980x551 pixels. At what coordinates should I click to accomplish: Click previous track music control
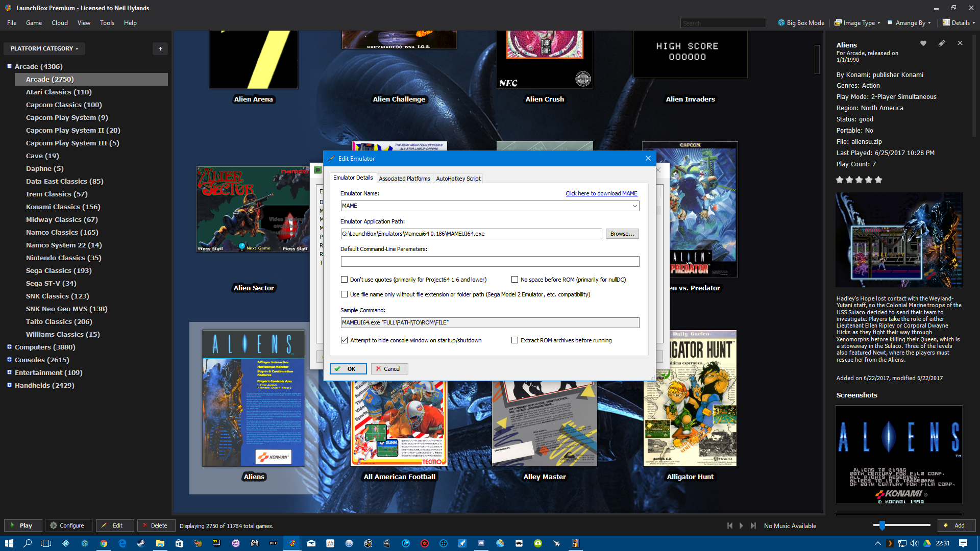[730, 525]
